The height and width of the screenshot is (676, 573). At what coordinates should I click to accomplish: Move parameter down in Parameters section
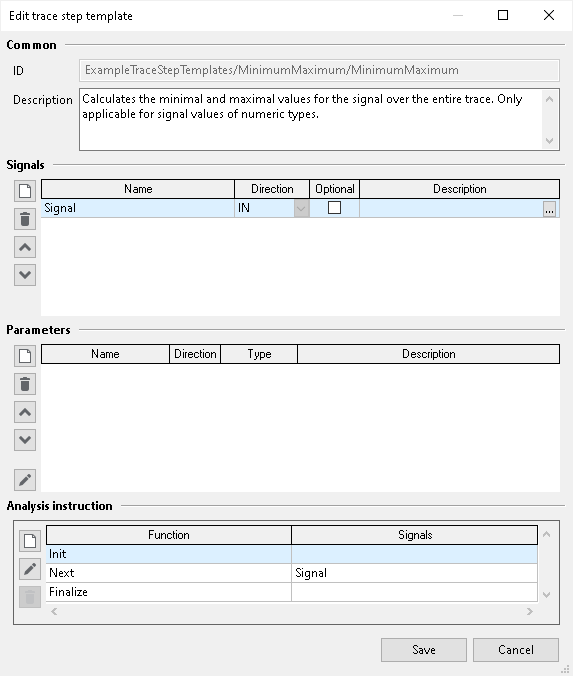25,440
